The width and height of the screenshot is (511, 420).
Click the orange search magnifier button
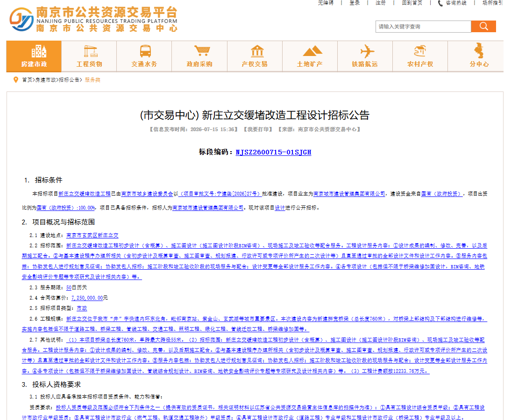pyautogui.click(x=483, y=27)
